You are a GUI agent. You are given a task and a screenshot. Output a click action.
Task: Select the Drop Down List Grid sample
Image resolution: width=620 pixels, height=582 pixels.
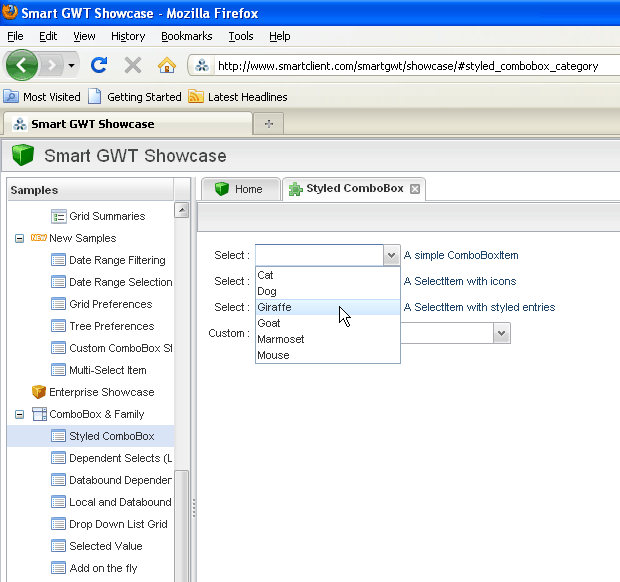[118, 524]
